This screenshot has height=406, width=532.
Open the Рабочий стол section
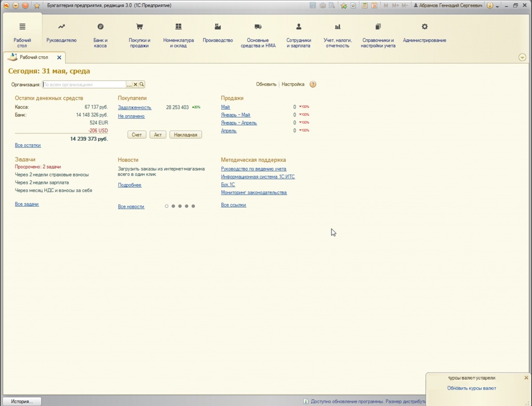tap(22, 35)
